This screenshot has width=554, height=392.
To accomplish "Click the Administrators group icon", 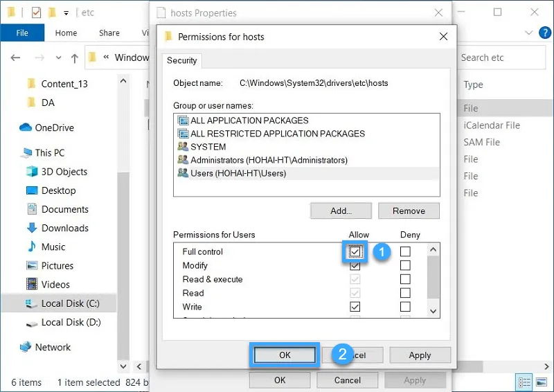I will 183,160.
